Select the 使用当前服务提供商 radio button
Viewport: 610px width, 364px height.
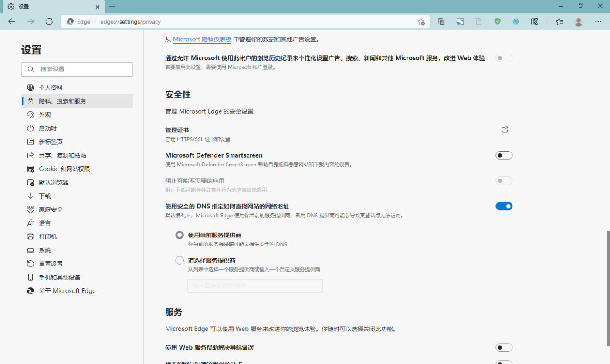pyautogui.click(x=180, y=235)
